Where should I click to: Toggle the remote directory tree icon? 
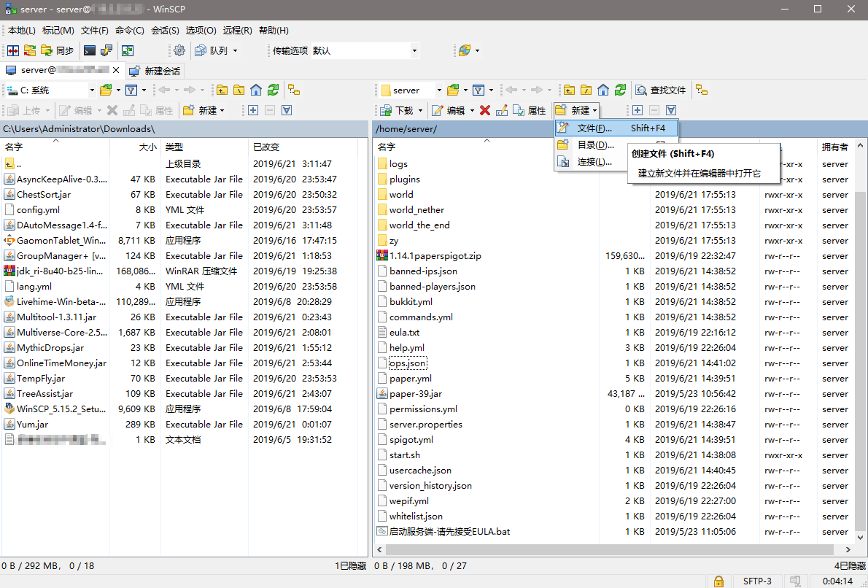[x=702, y=90]
